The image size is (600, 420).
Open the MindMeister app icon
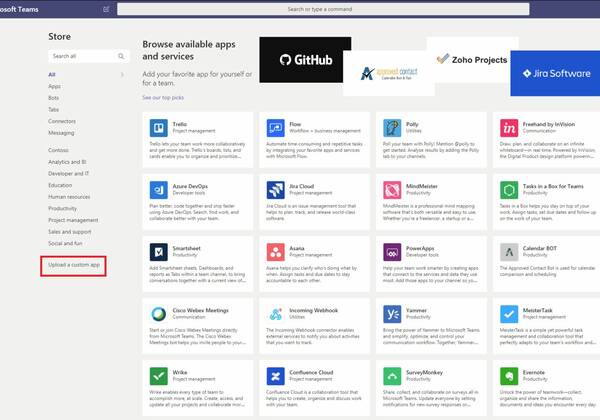coord(392,190)
